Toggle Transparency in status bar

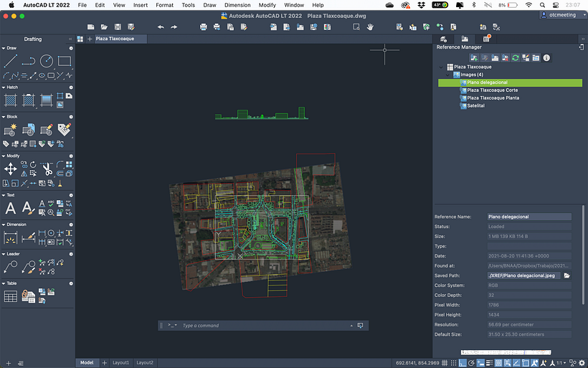click(x=499, y=363)
